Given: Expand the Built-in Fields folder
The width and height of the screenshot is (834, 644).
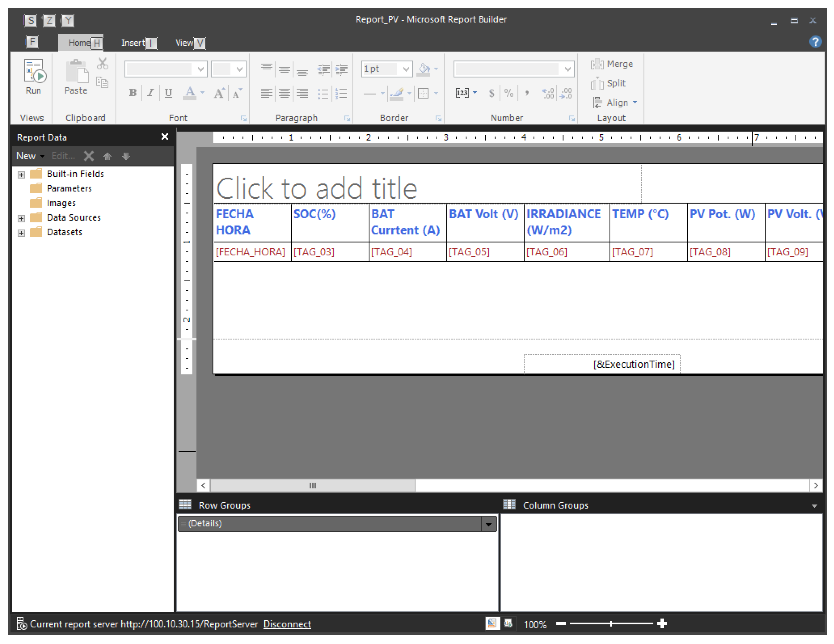Looking at the screenshot, I should (x=21, y=175).
